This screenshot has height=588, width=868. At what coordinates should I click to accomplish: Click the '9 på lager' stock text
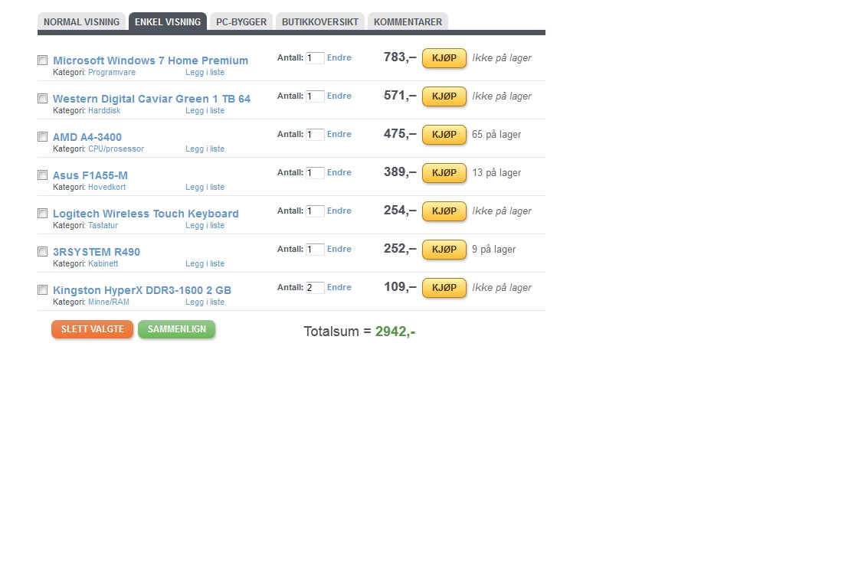pos(493,250)
